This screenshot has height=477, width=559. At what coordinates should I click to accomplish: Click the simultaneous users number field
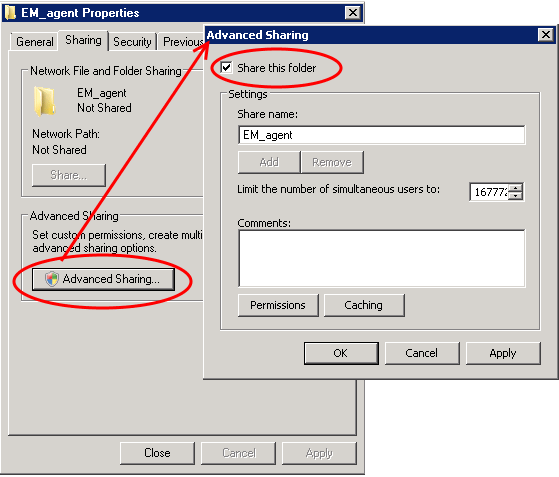coord(489,192)
